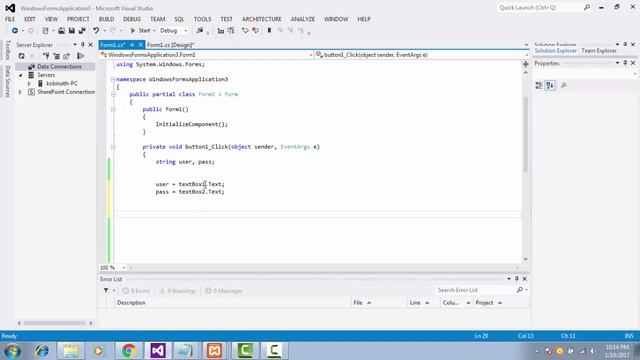Open the BUILD menu
Viewport: 640px width, 360px height.
(107, 19)
